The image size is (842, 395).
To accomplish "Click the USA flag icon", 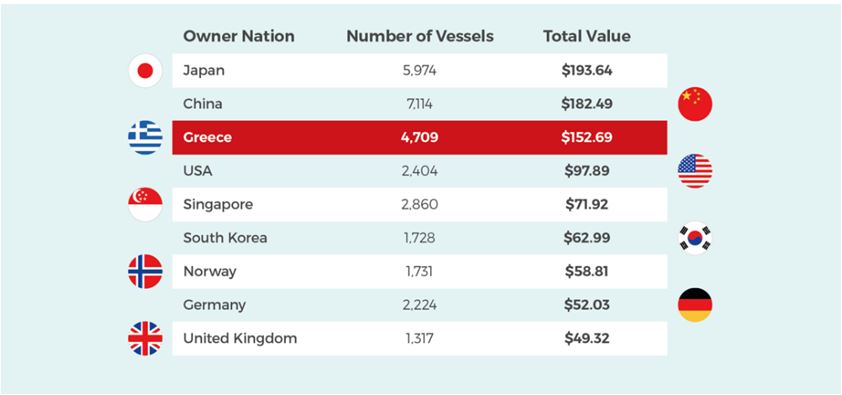I will pyautogui.click(x=695, y=171).
